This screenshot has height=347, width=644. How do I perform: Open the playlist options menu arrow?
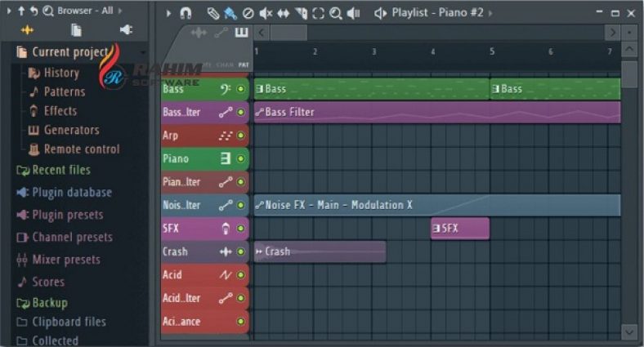click(x=168, y=14)
